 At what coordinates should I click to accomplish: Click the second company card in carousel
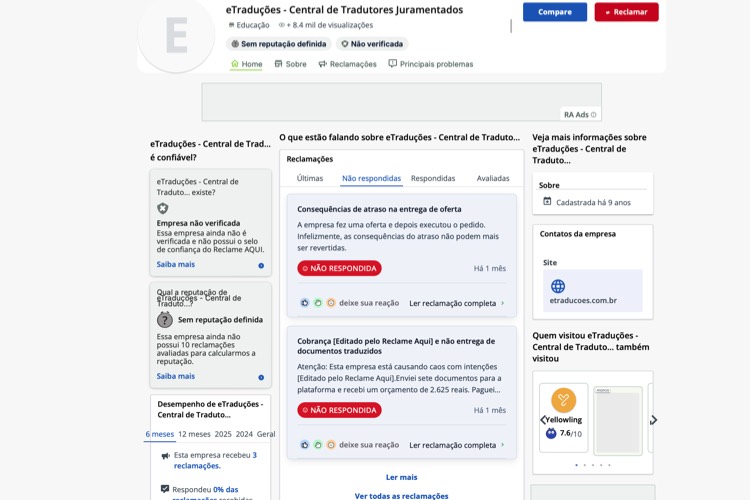coord(618,420)
